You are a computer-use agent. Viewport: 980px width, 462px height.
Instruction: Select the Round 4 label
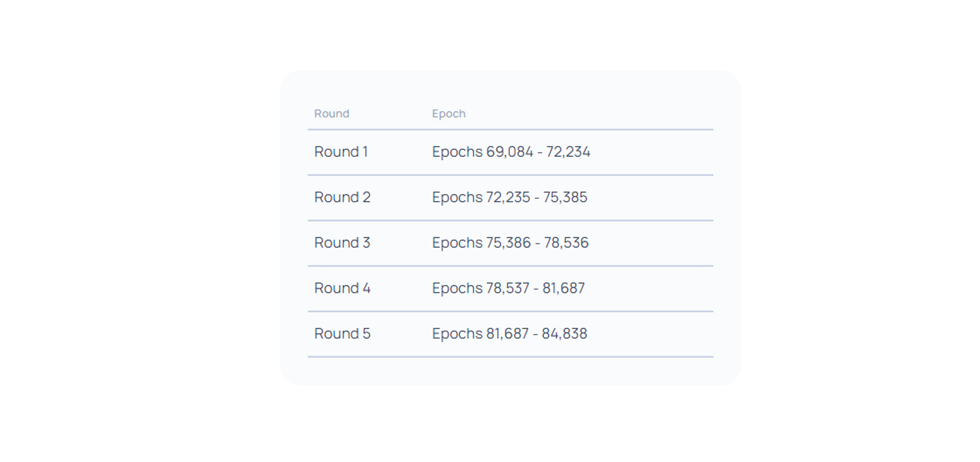tap(342, 288)
